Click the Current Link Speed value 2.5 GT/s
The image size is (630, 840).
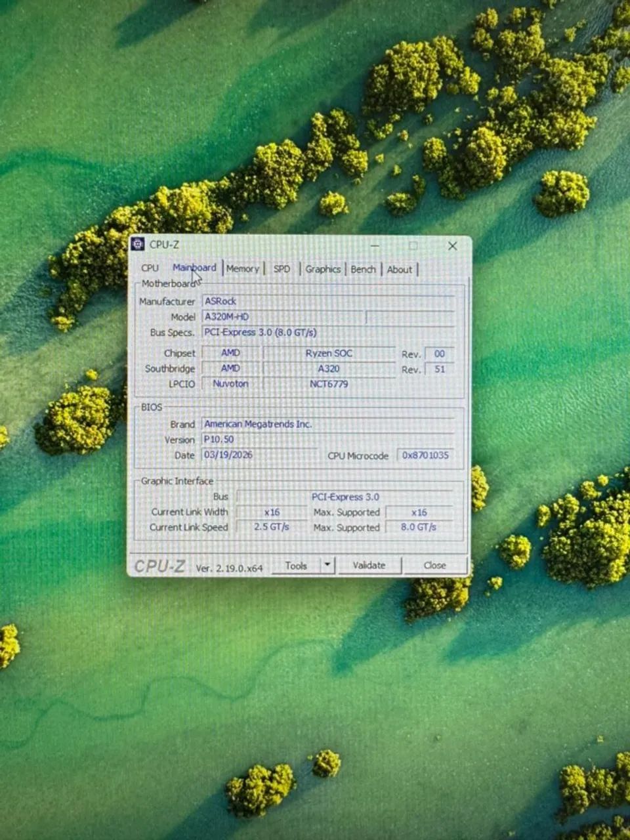coord(272,527)
